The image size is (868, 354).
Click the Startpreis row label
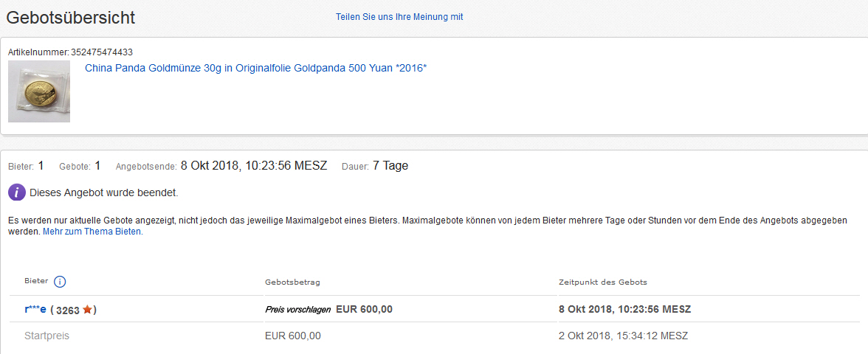pos(47,336)
